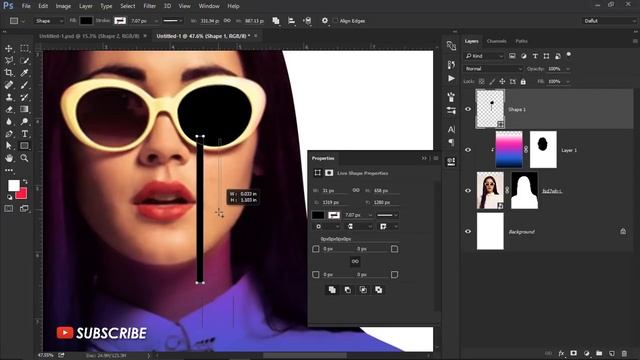Select the Eyedropper tool
This screenshot has width=640, height=360.
[x=24, y=73]
